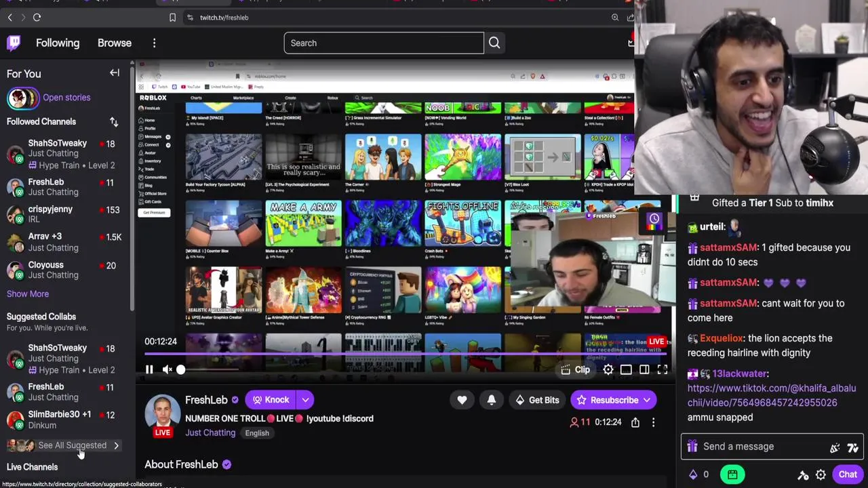
Task: Adjust the volume slider handle
Action: [180, 369]
